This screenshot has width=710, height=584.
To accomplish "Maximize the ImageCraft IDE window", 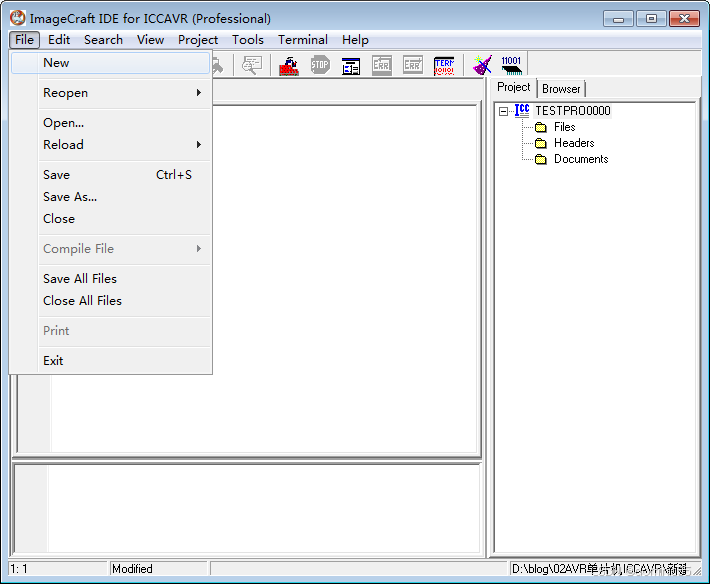I will pos(651,19).
